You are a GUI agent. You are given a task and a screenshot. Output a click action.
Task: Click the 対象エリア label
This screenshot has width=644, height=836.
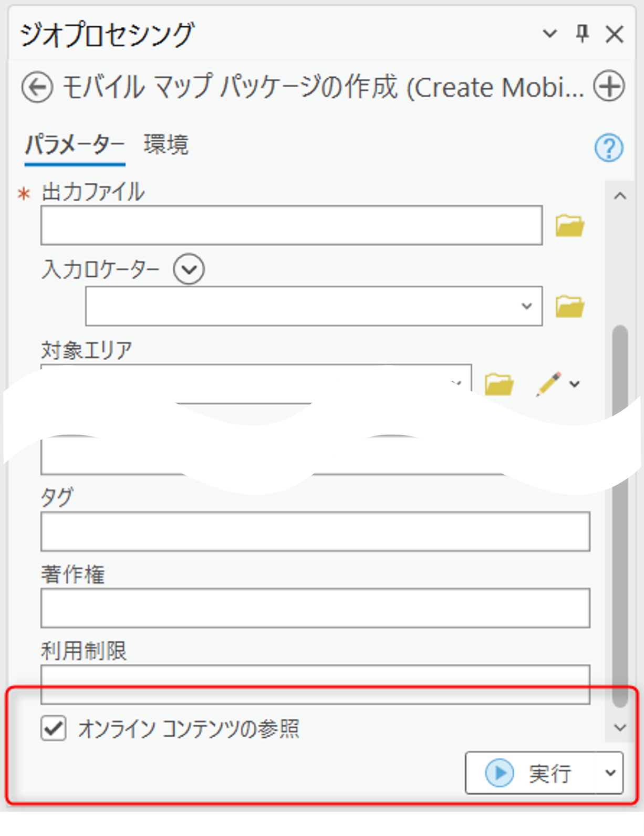click(87, 350)
